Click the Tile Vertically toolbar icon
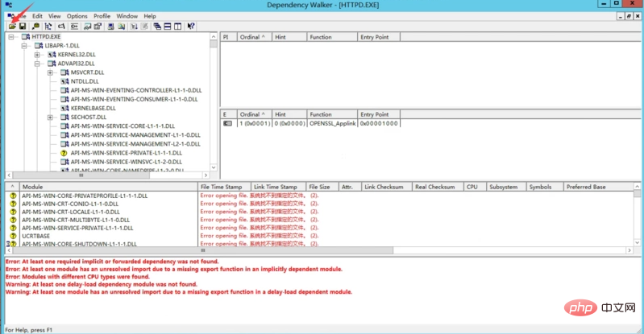The width and height of the screenshot is (644, 334). pos(177,27)
